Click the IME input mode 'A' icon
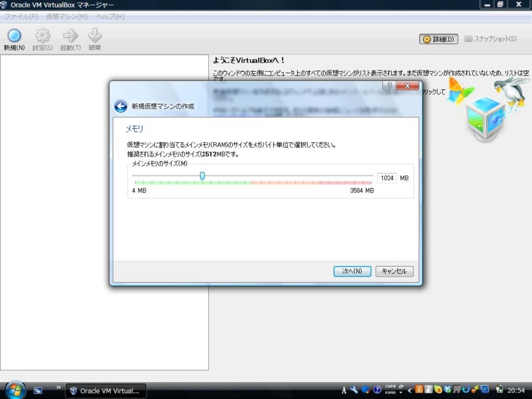The image size is (532, 399). [344, 390]
